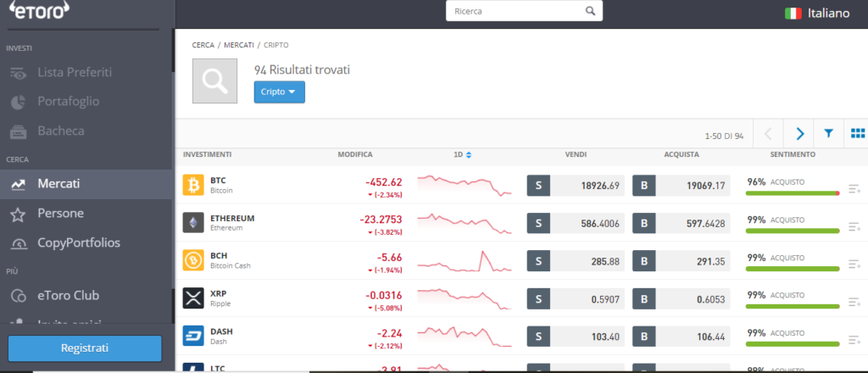Image resolution: width=868 pixels, height=373 pixels.
Task: Sell ETHEREUM at 586.4006
Action: pos(576,224)
